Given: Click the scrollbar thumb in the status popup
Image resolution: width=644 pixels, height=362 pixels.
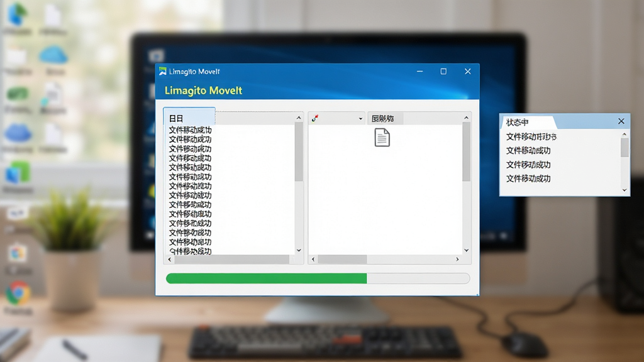Looking at the screenshot, I should [625, 148].
